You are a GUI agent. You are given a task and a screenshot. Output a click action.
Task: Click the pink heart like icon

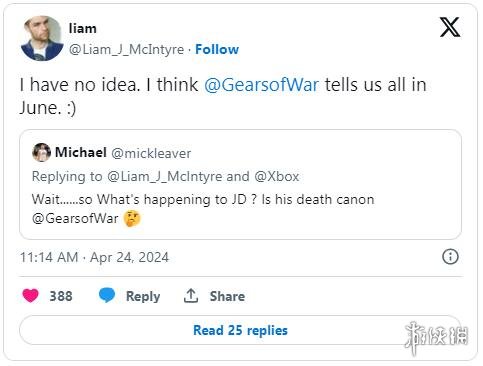[30, 296]
